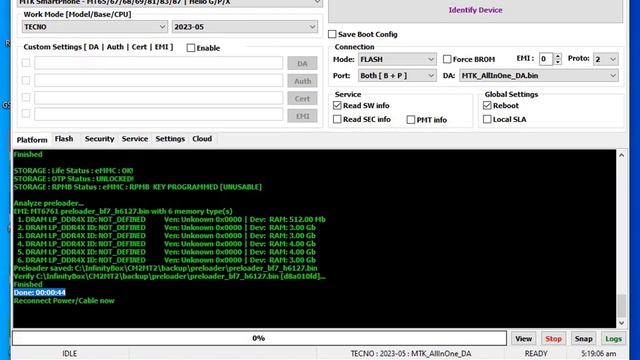Click 'Reconnect Power/Cable now' log line

click(x=64, y=301)
